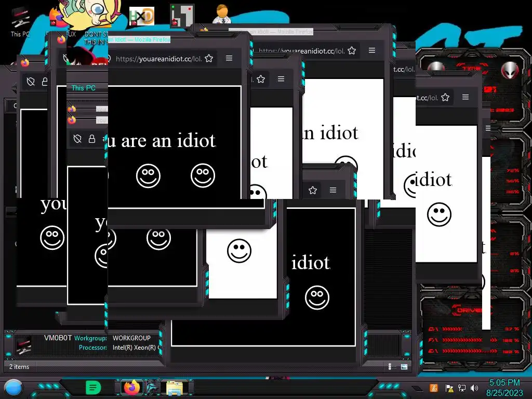Open application menu in Firefox window showing white 'n idiot' page
The width and height of the screenshot is (532, 399).
pos(372,50)
